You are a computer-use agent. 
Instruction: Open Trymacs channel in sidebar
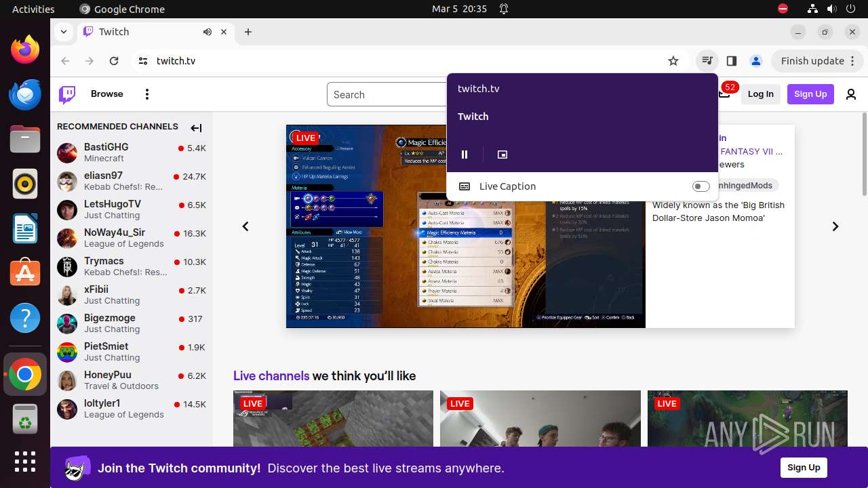point(132,266)
